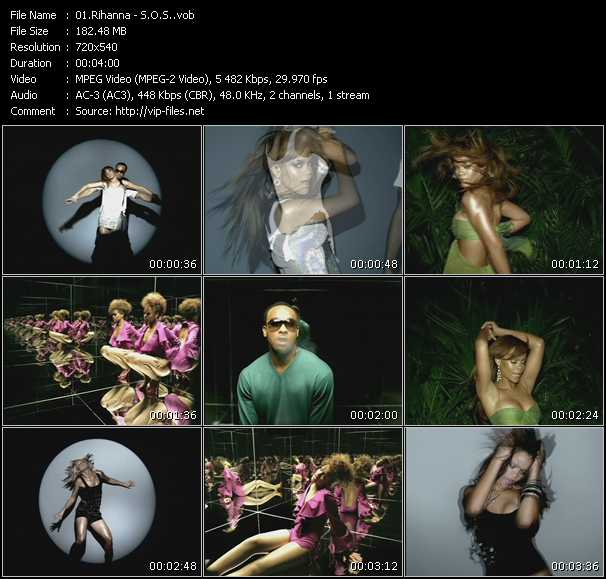Click the MPEG Video codec info line

pos(201,79)
